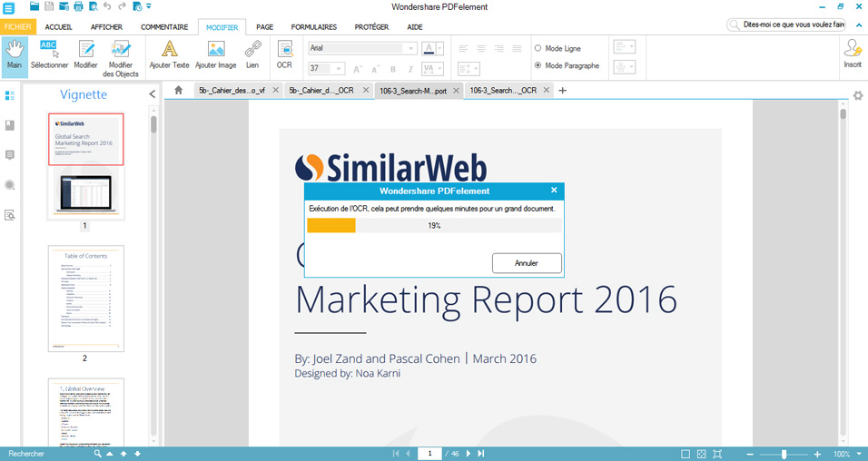Screen dimensions: 868x461
Task: Send PDF by email icon
Action: [x=64, y=6]
